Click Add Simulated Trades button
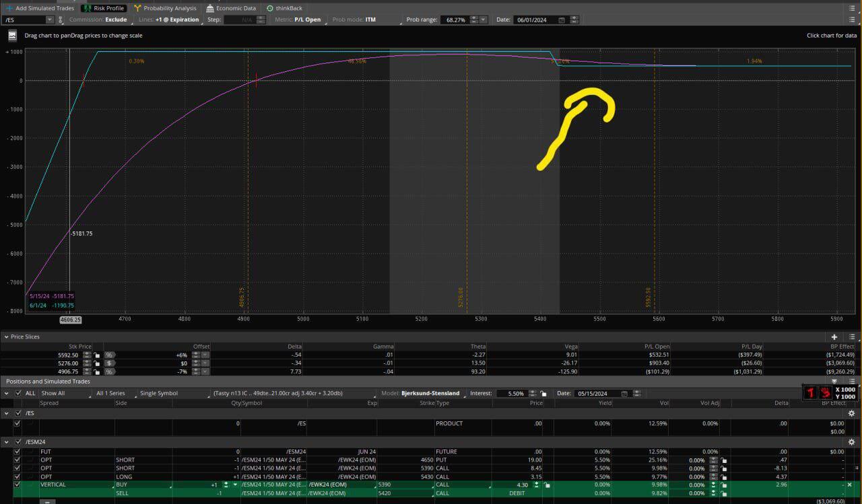The width and height of the screenshot is (862, 504). (40, 8)
